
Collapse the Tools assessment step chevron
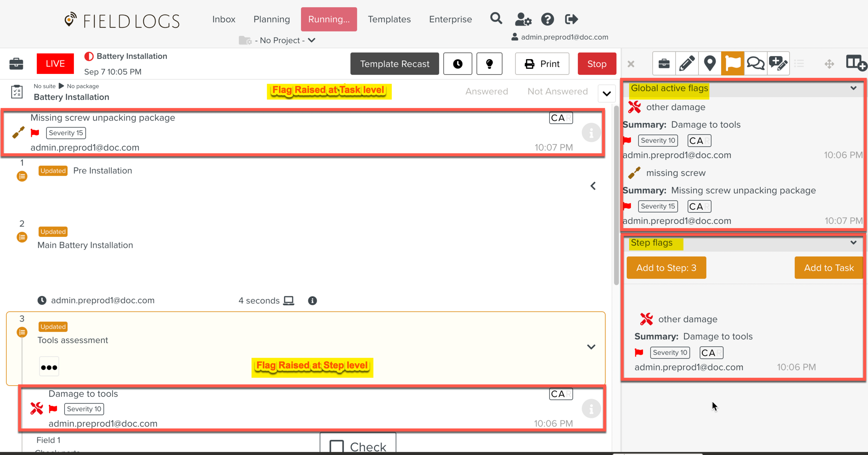point(591,347)
